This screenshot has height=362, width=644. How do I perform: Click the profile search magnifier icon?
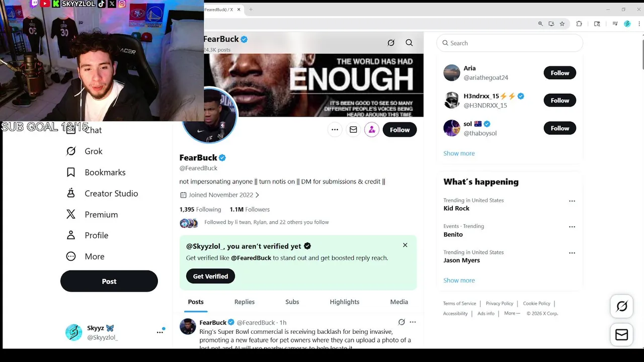[x=409, y=43]
